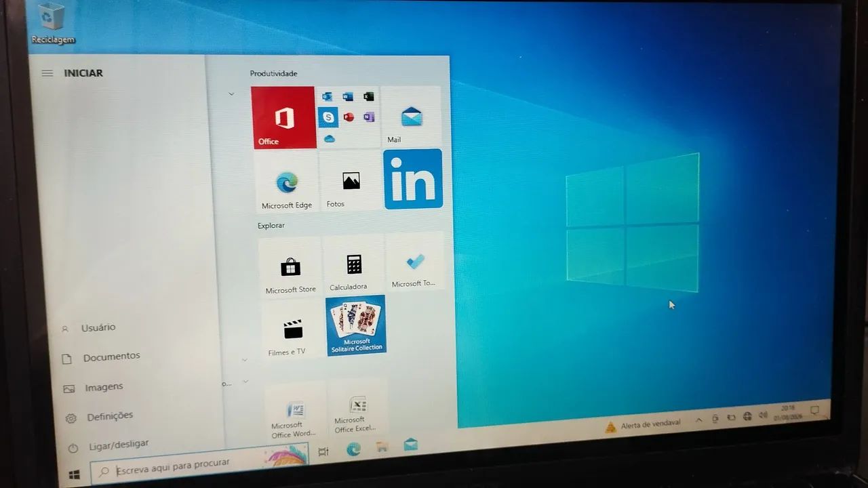Open the Skype icon in the Office folder tile
This screenshot has width=868, height=488.
click(328, 117)
